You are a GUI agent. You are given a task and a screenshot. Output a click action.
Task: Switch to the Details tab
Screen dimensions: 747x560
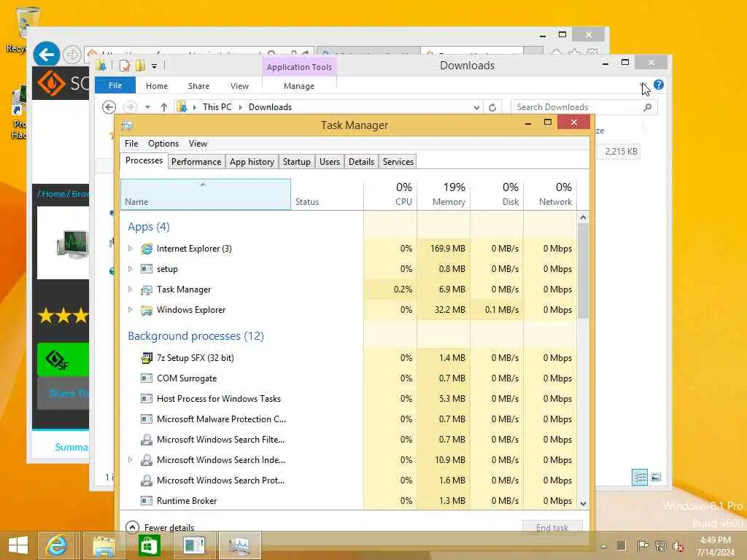(362, 162)
